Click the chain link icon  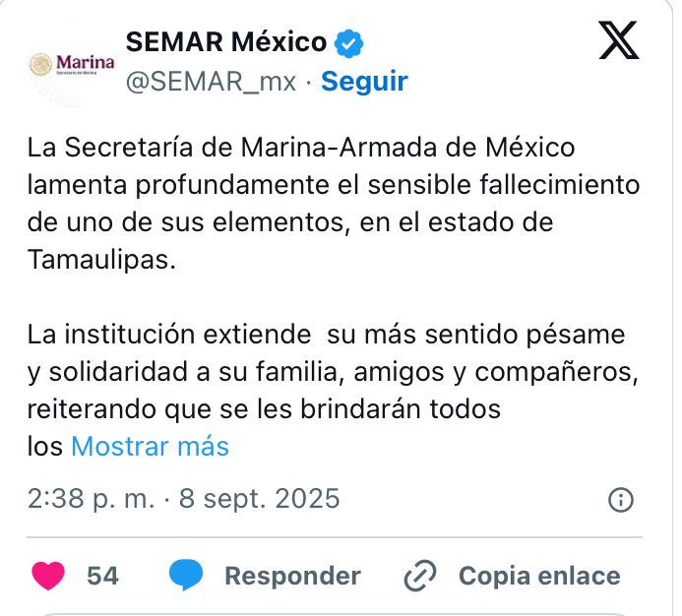click(x=420, y=576)
